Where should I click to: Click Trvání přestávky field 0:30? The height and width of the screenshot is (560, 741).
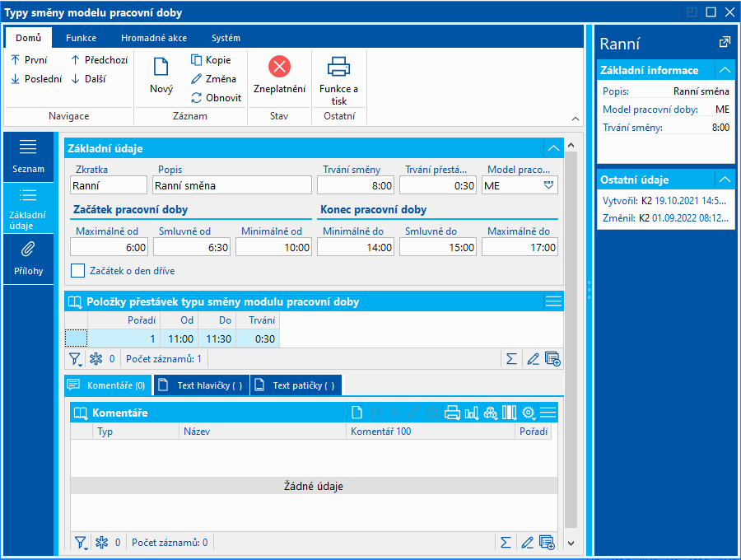pyautogui.click(x=438, y=185)
